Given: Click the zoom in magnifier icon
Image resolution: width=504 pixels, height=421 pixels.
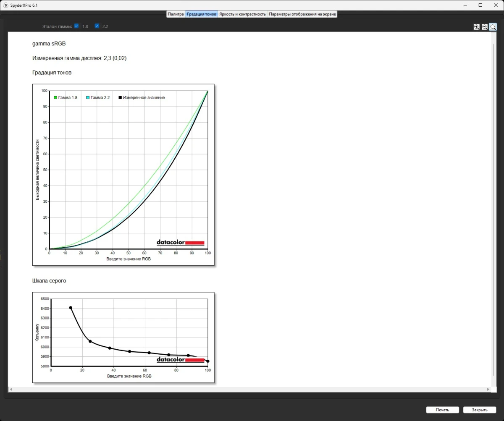Looking at the screenshot, I should [x=477, y=27].
